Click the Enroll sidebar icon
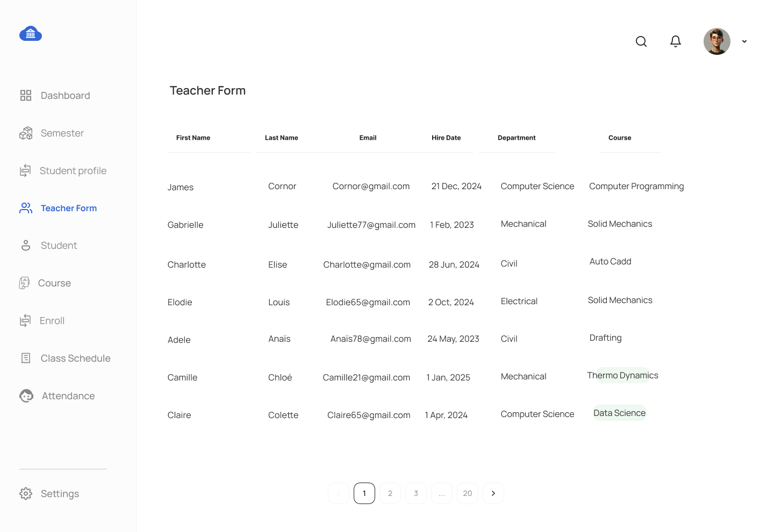The image size is (774, 532). [x=25, y=321]
